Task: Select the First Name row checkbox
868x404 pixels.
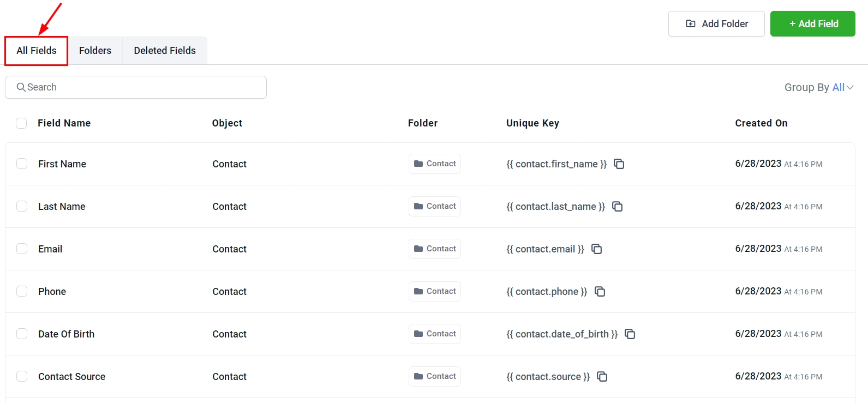Action: pyautogui.click(x=22, y=164)
